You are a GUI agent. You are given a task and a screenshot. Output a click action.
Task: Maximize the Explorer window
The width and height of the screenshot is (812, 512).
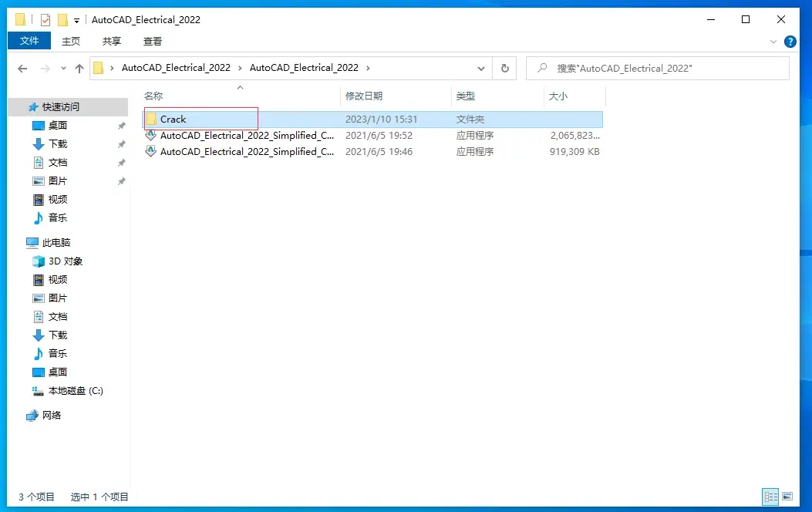(746, 20)
